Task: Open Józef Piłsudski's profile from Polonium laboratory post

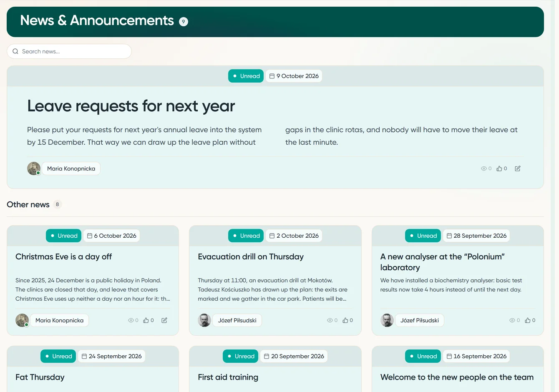Action: pyautogui.click(x=420, y=320)
